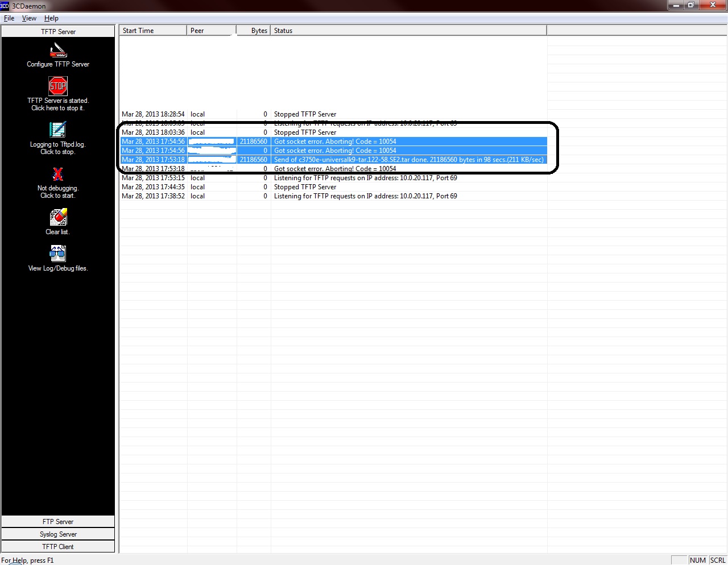Click 'Logging to Tftpd.log' text
Image resolution: width=728 pixels, height=565 pixels.
(x=57, y=144)
